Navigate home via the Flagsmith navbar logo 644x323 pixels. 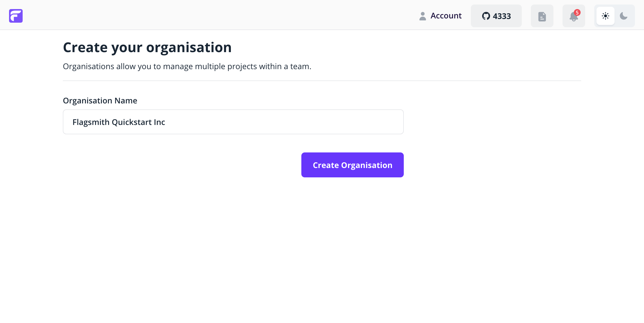(16, 16)
